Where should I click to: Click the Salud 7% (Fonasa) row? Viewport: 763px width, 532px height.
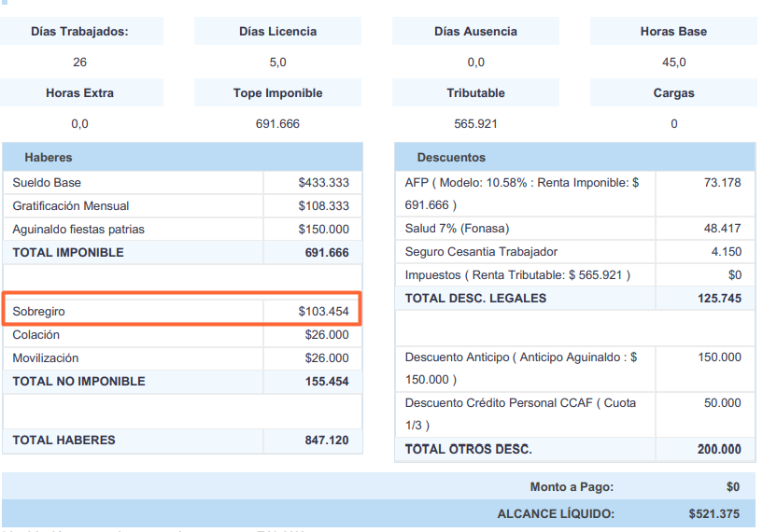(x=575, y=228)
